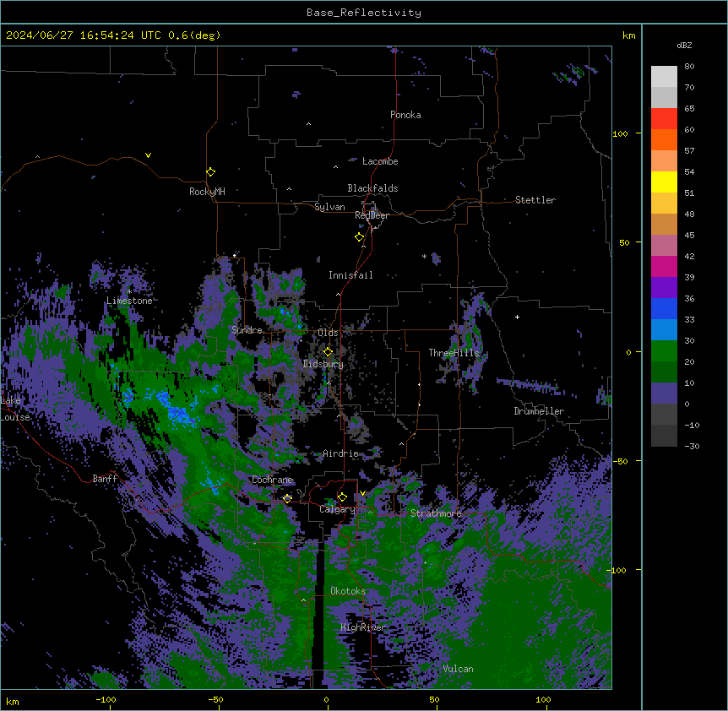Pick the magenta swatch in the dBZ legend
Viewport: 728px width, 711px height.
coord(664,266)
